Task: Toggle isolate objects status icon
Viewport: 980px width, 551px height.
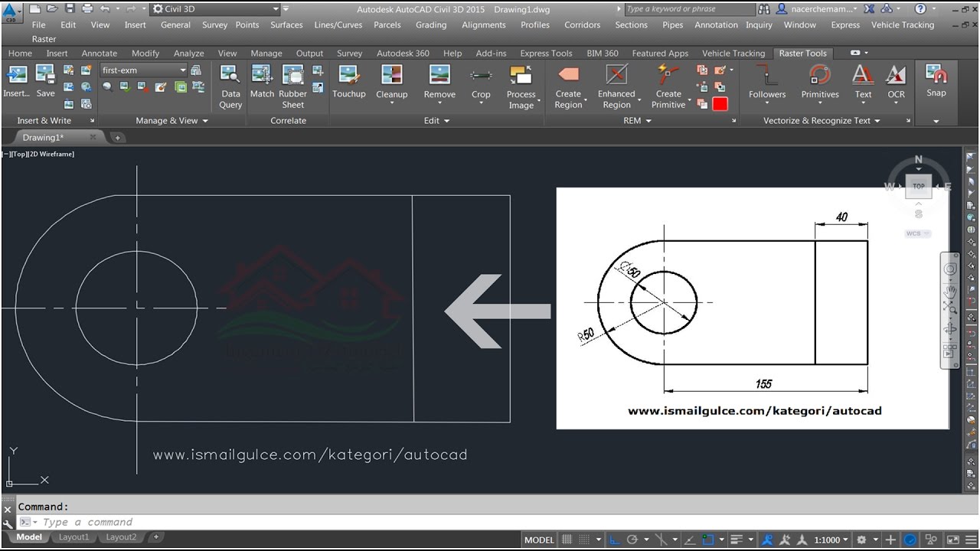Action: coord(930,540)
